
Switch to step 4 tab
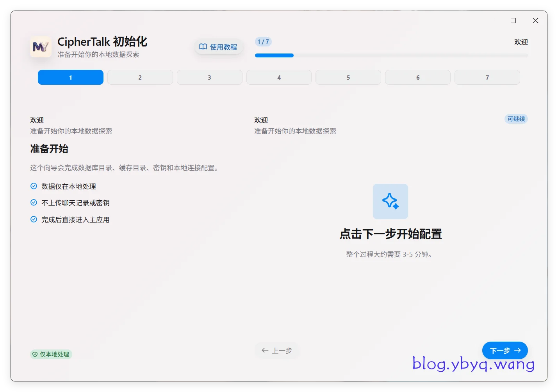pos(279,77)
